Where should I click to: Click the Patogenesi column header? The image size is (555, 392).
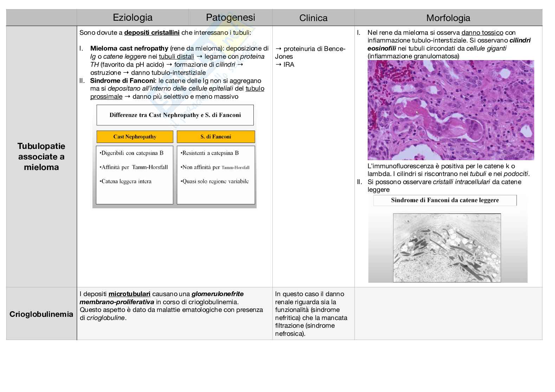point(230,18)
